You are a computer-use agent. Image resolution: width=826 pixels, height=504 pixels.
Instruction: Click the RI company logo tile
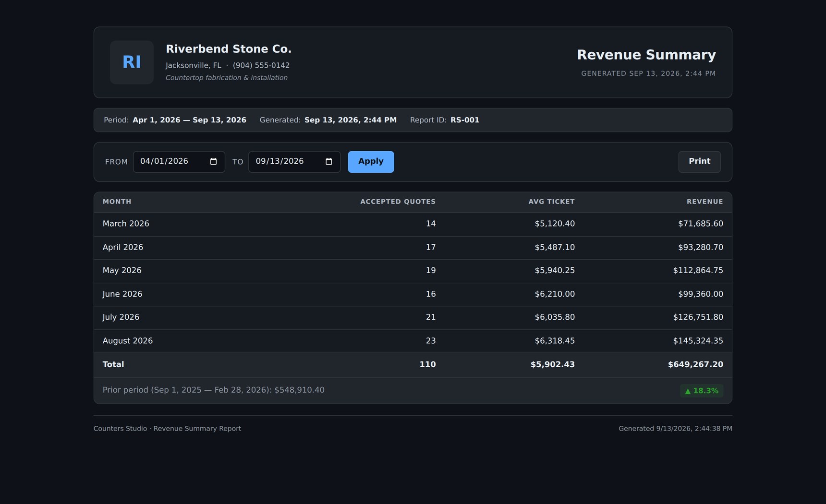(x=132, y=62)
